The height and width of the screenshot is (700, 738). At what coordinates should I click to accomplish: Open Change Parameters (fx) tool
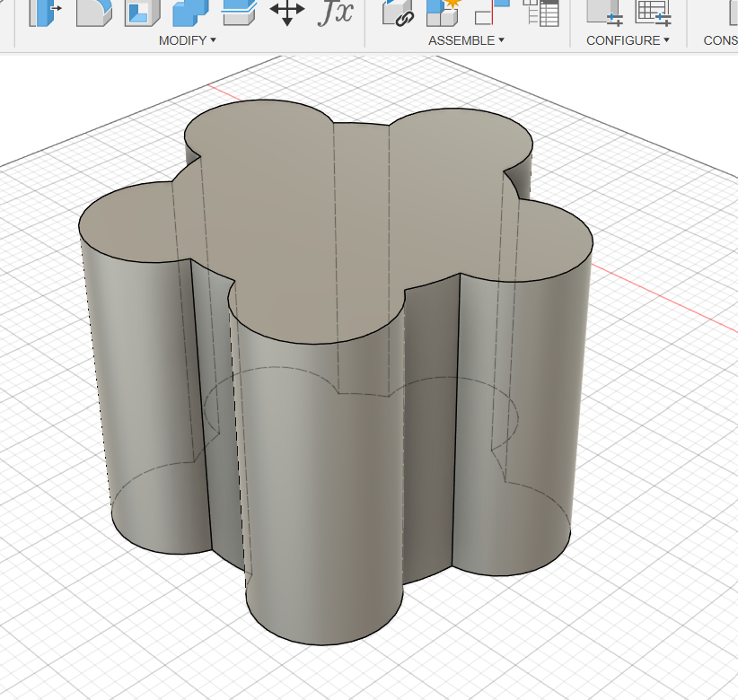tap(336, 13)
